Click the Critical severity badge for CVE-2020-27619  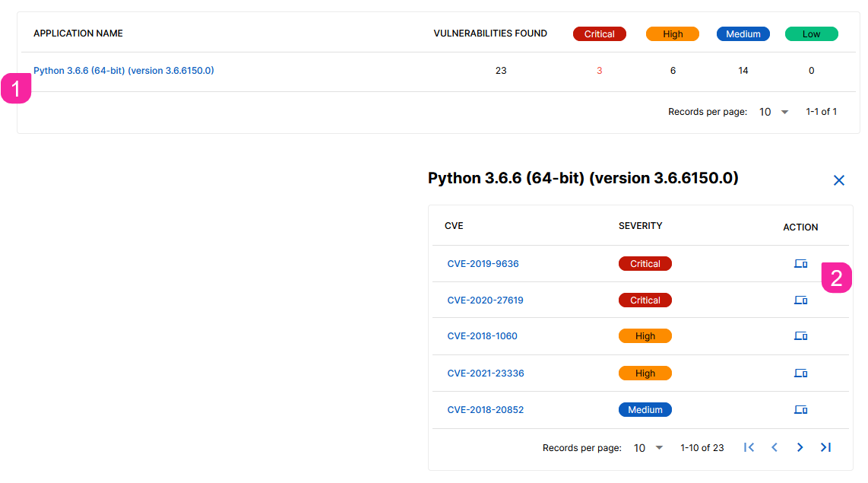coord(645,300)
